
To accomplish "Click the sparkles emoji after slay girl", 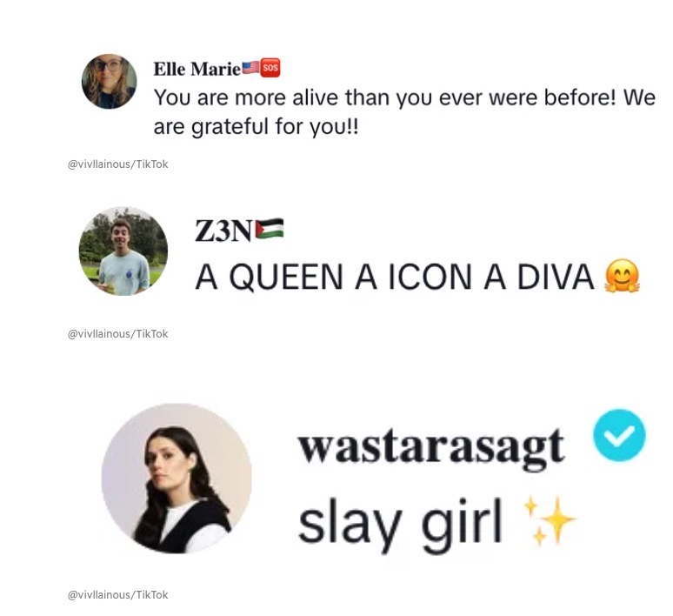I will [549, 520].
